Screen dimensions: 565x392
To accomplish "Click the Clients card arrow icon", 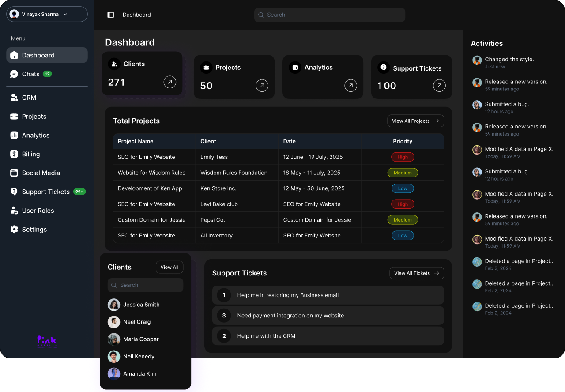I will click(x=170, y=82).
